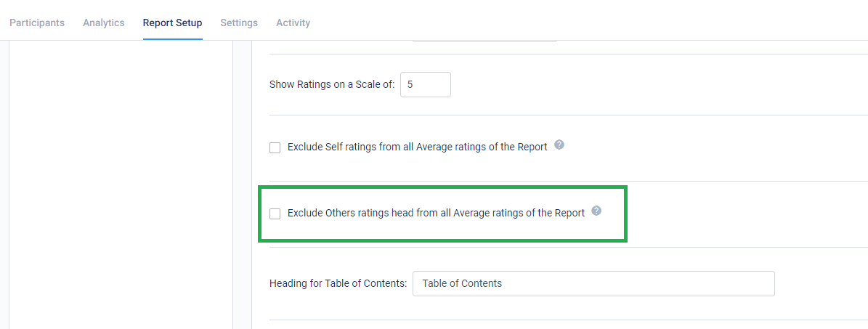Click the 'Show Ratings on a Scale of' label
This screenshot has height=329, width=868.
332,85
